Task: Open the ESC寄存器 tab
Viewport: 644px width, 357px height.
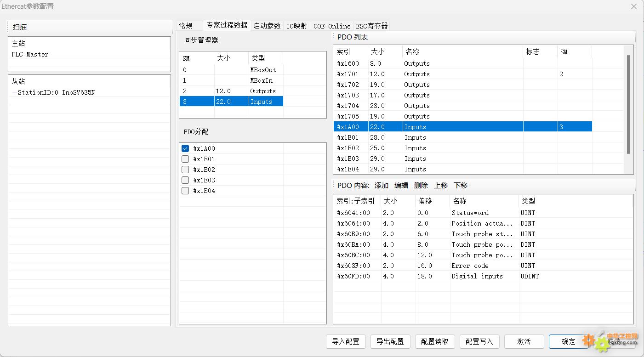Action: click(372, 26)
